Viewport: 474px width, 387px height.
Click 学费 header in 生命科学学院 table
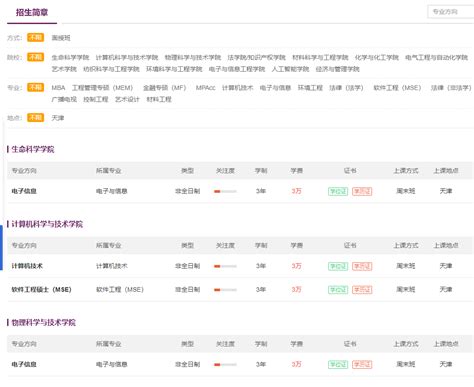pos(296,171)
